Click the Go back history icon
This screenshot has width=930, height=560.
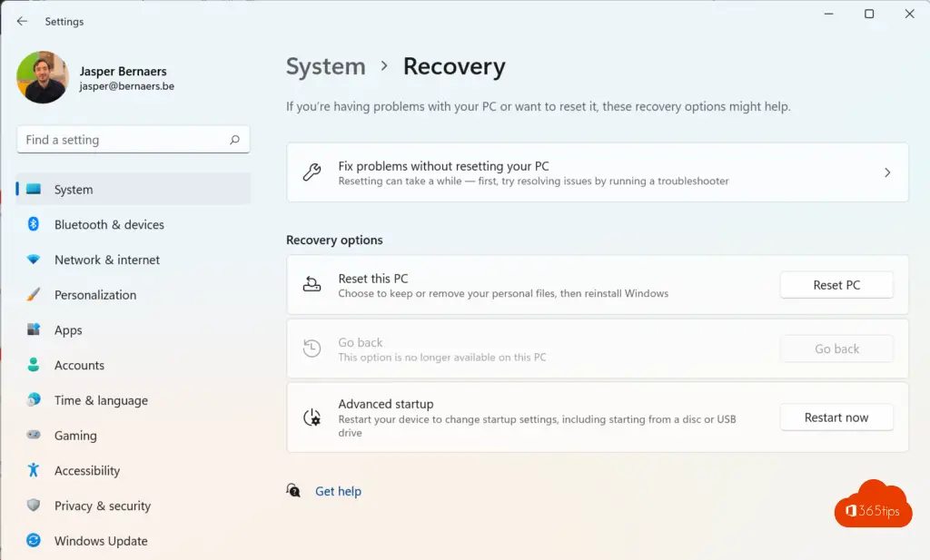point(312,349)
